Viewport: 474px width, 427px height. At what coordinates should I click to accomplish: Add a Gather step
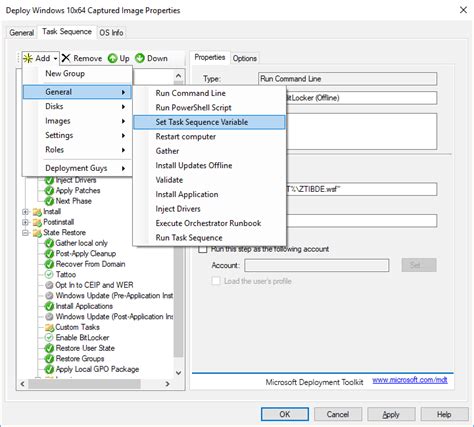coord(209,151)
